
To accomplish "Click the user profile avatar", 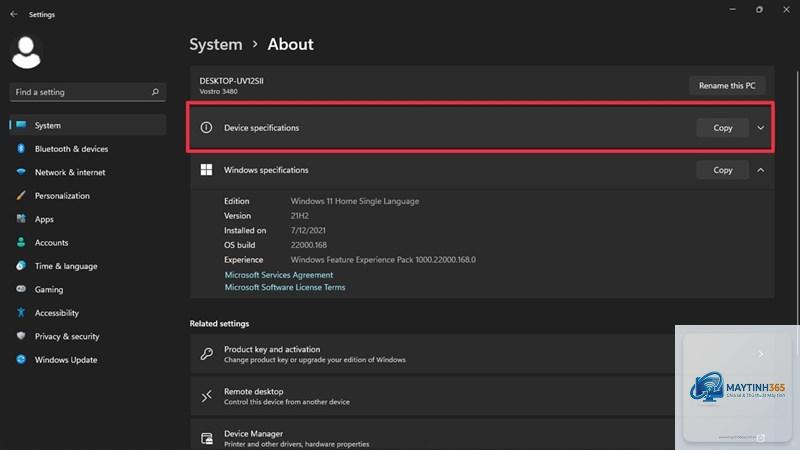I will coord(26,53).
